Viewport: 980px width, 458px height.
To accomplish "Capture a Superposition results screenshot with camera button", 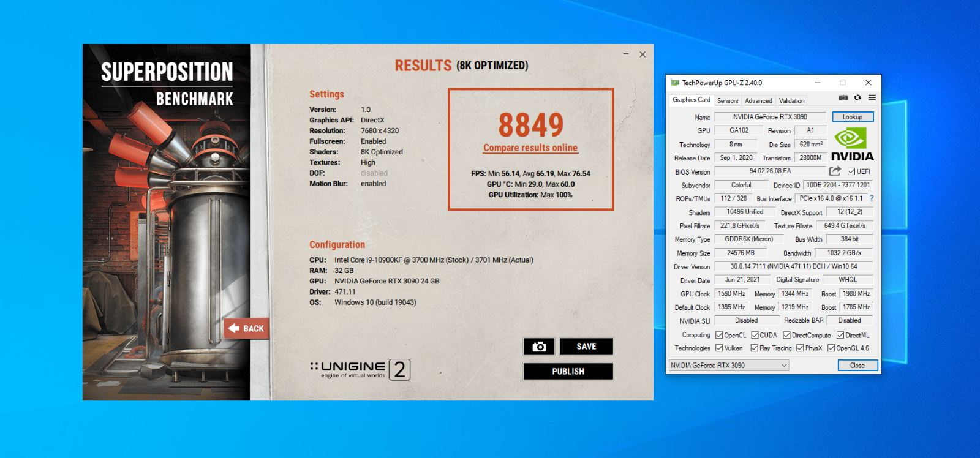I will click(x=539, y=347).
